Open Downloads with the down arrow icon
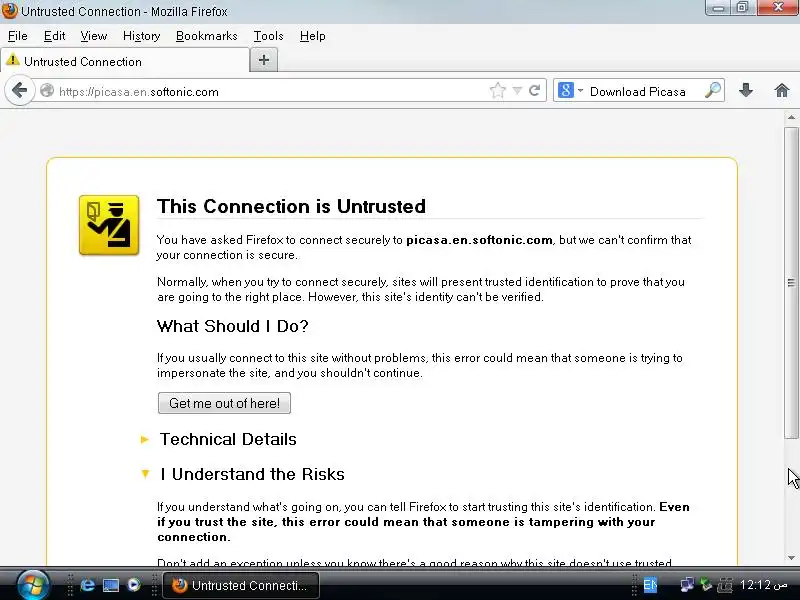This screenshot has height=600, width=800. pos(746,90)
